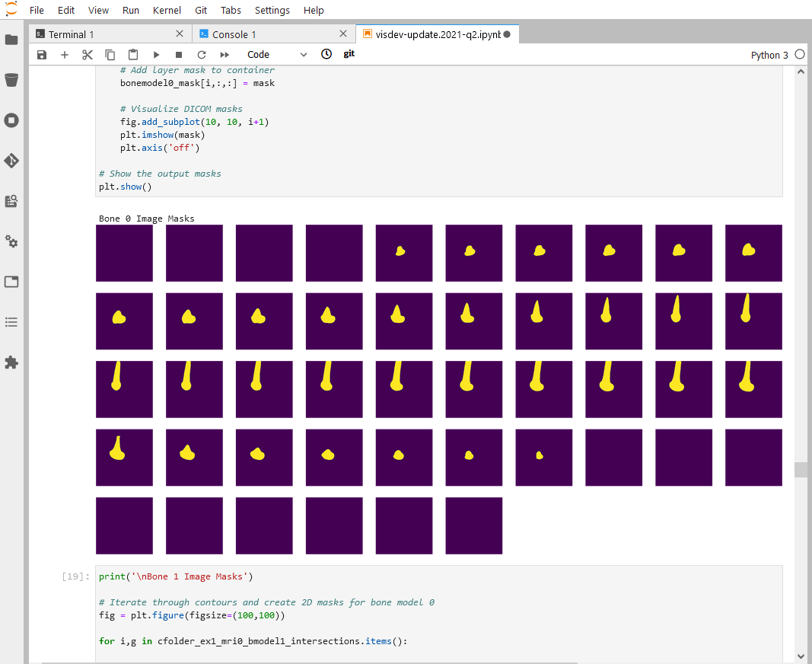This screenshot has width=812, height=664.
Task: Open the Kernel menu
Action: click(167, 10)
